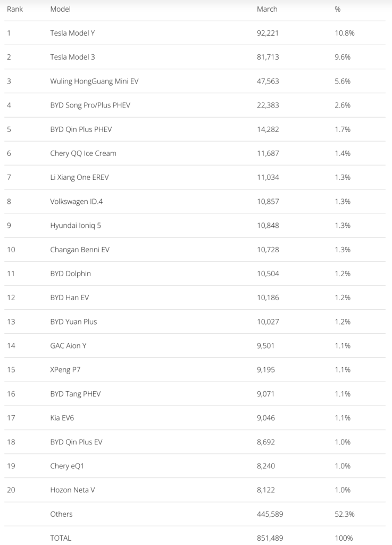Click the Rank column header

pos(15,9)
